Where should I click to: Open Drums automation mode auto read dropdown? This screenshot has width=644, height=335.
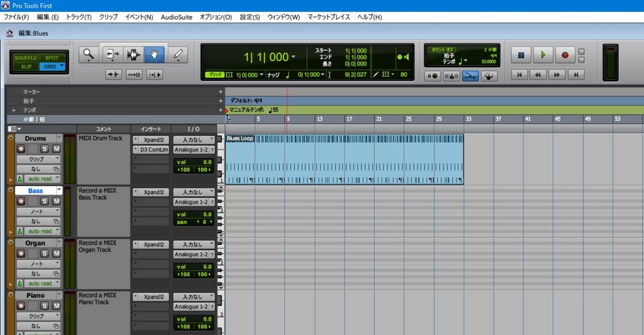pos(42,179)
